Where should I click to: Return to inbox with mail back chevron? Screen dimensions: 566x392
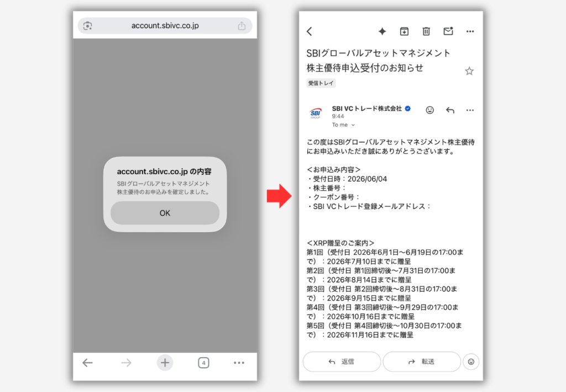[x=310, y=32]
